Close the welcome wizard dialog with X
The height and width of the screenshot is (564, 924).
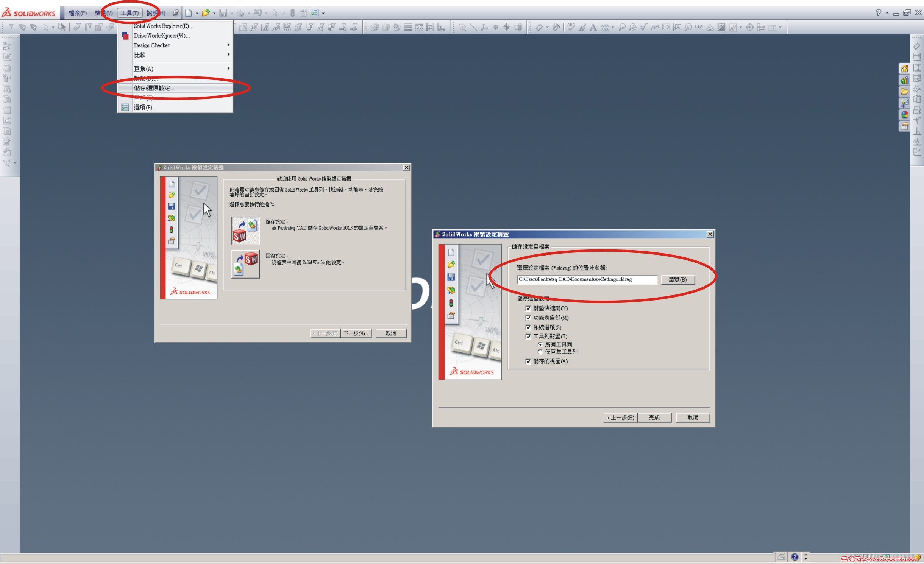(x=407, y=168)
